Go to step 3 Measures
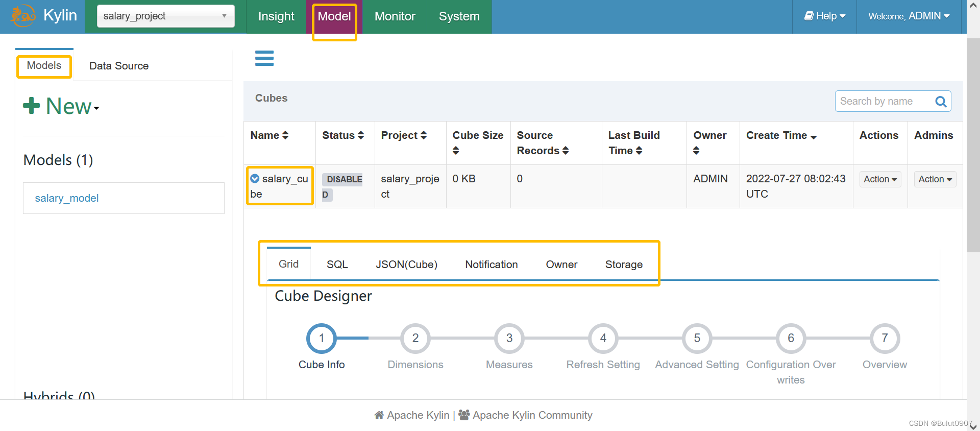The image size is (980, 431). click(509, 338)
